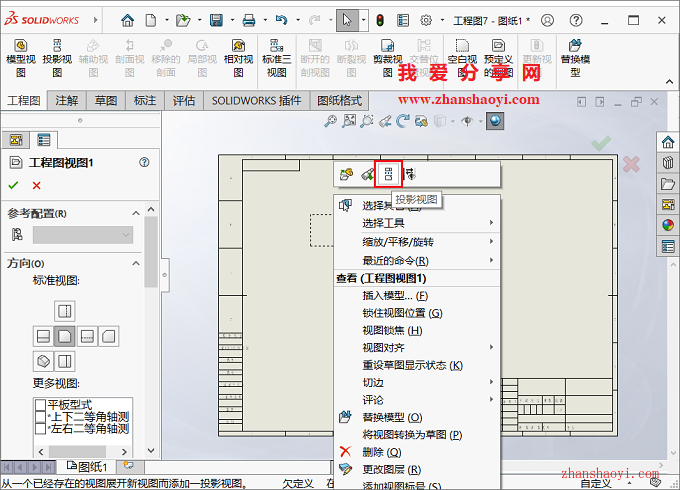
Task: Switch to the 评估 tab
Action: pyautogui.click(x=184, y=101)
